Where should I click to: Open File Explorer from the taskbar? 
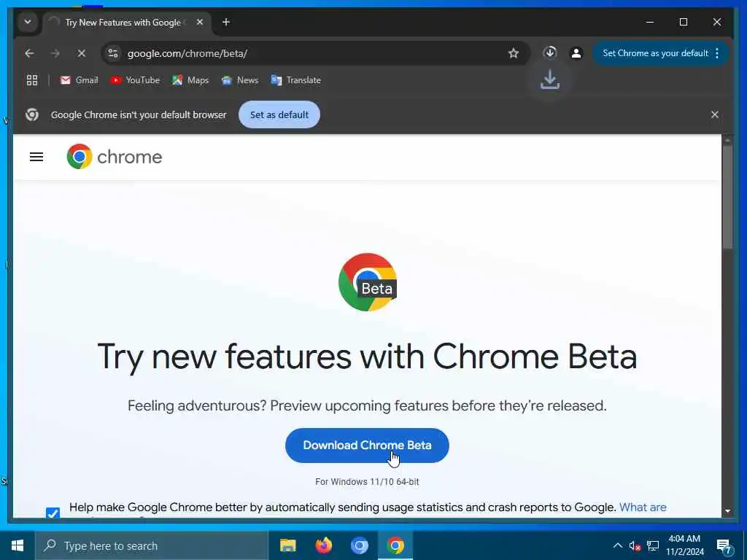pos(287,545)
